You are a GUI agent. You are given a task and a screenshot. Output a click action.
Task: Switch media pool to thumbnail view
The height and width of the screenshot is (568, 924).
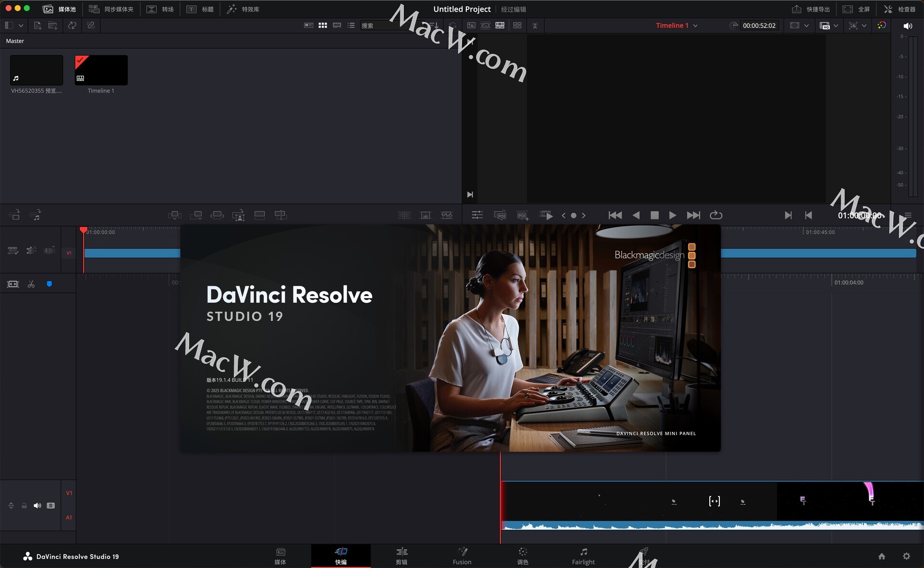[323, 25]
